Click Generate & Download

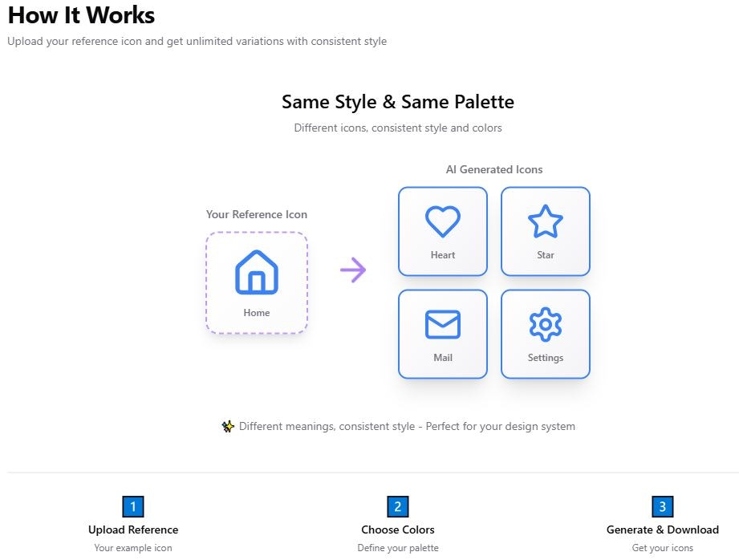coord(662,530)
